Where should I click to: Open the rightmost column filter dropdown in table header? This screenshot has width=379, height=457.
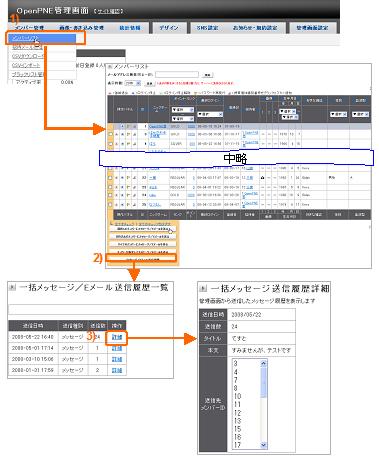[x=360, y=114]
